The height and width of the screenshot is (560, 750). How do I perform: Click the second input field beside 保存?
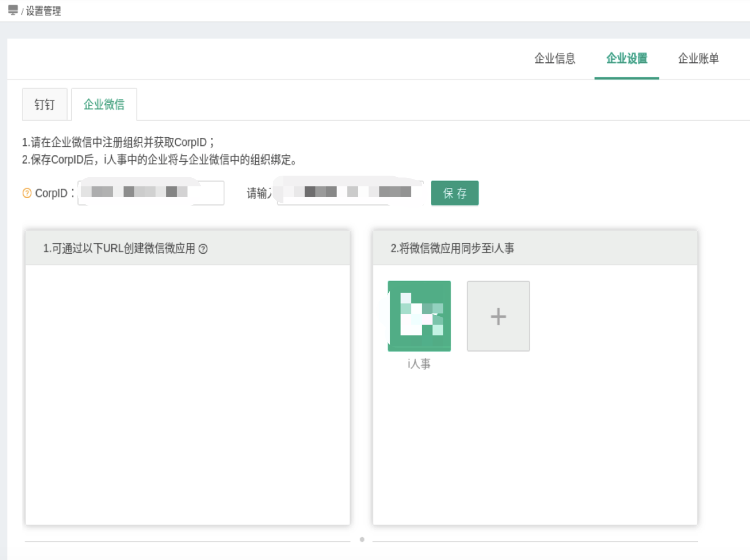tap(350, 193)
